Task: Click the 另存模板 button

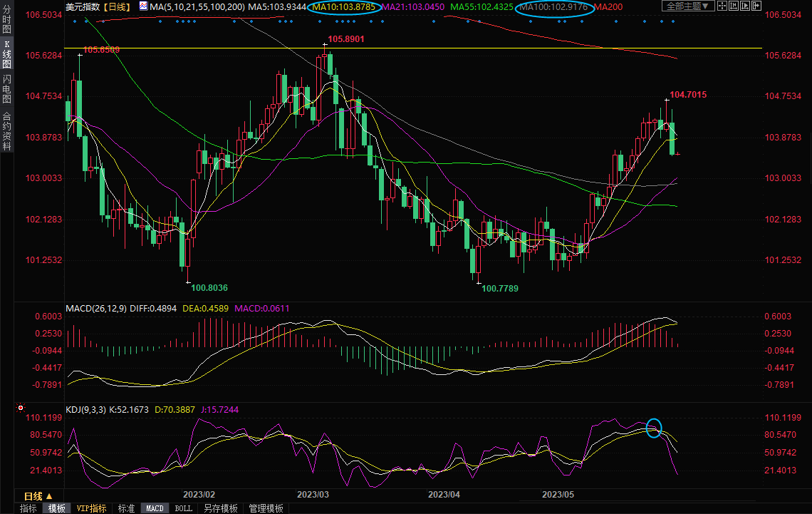Action: (x=220, y=508)
